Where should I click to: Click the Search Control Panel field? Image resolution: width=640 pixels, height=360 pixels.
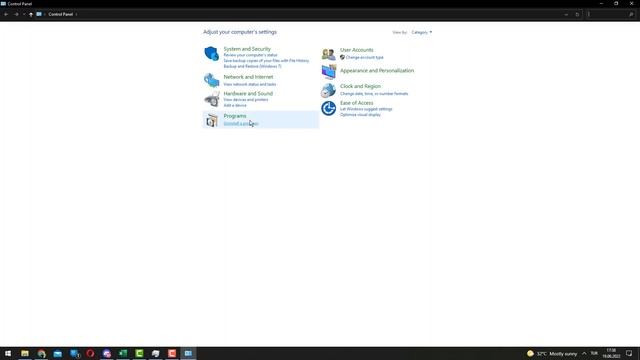point(608,14)
